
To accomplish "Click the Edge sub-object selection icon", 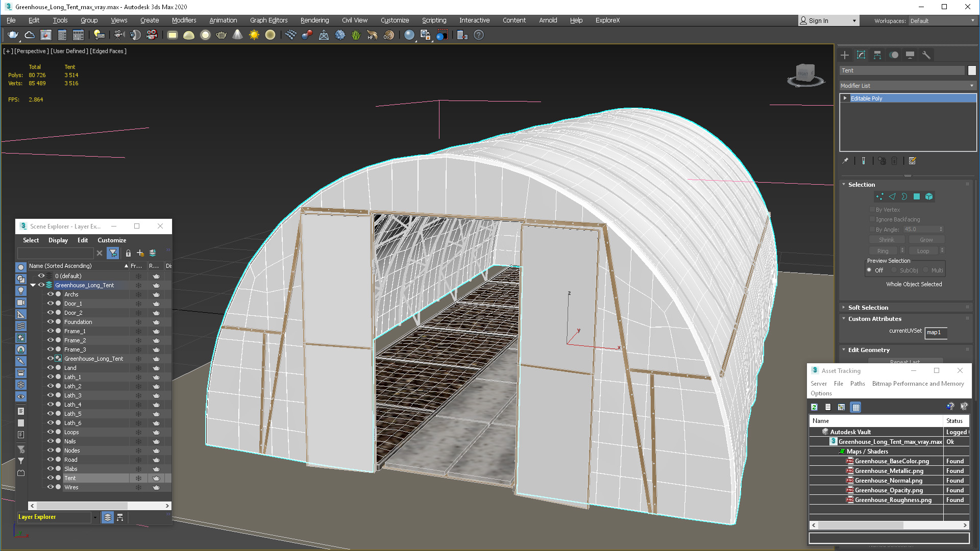I will point(893,196).
